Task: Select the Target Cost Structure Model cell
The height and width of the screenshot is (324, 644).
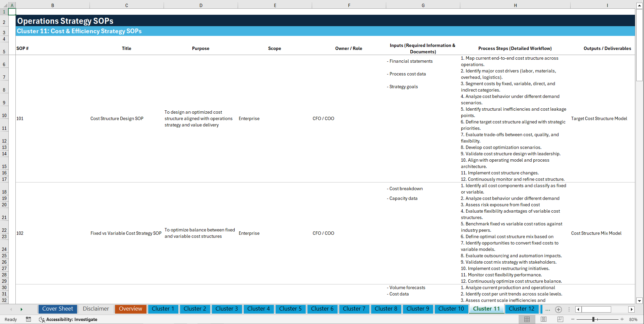Action: point(602,118)
